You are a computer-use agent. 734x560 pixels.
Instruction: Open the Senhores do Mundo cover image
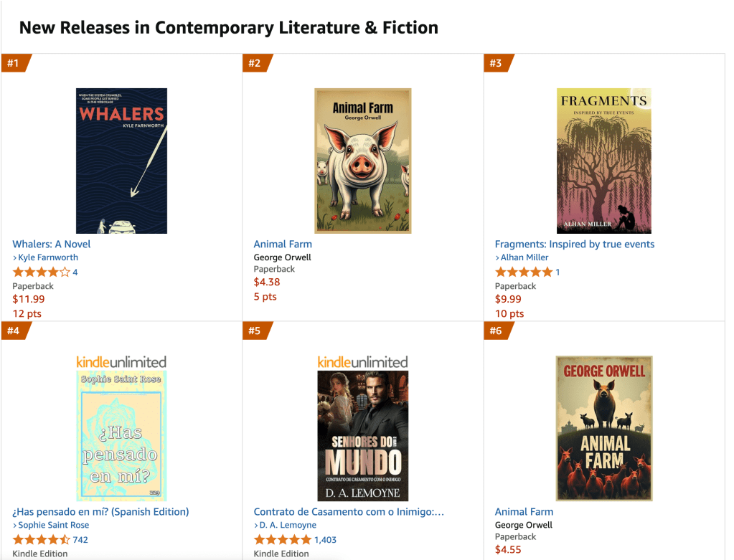click(362, 435)
